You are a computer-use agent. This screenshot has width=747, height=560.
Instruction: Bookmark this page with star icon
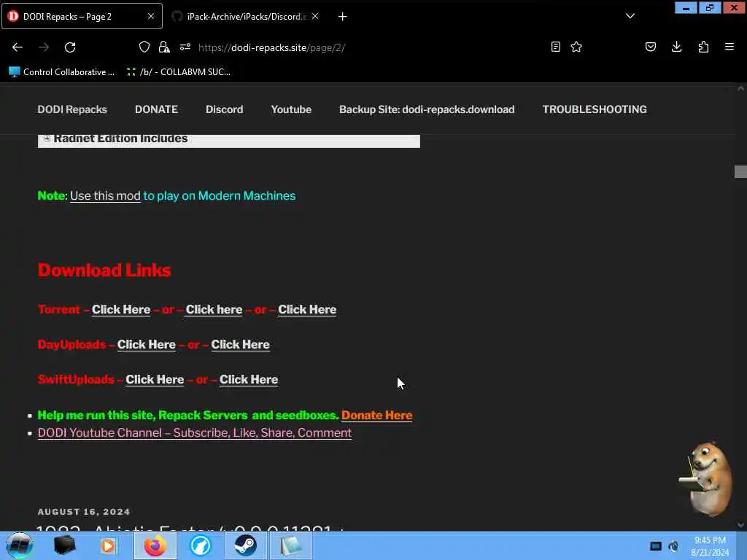[x=576, y=47]
